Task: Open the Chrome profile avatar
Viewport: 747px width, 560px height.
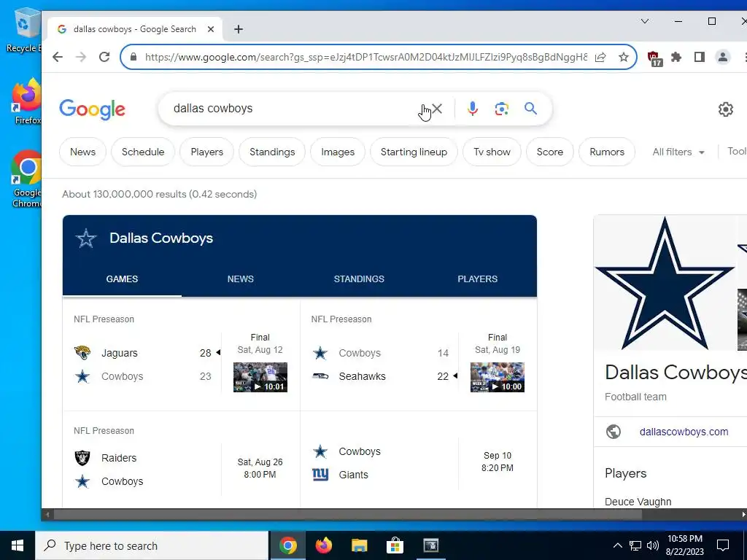Action: [723, 57]
